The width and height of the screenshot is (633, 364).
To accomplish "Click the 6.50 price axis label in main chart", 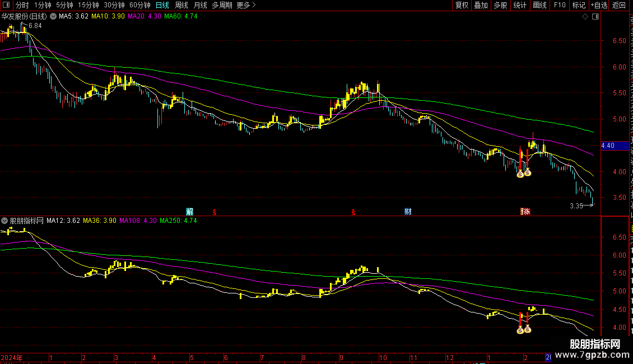I will click(x=619, y=41).
